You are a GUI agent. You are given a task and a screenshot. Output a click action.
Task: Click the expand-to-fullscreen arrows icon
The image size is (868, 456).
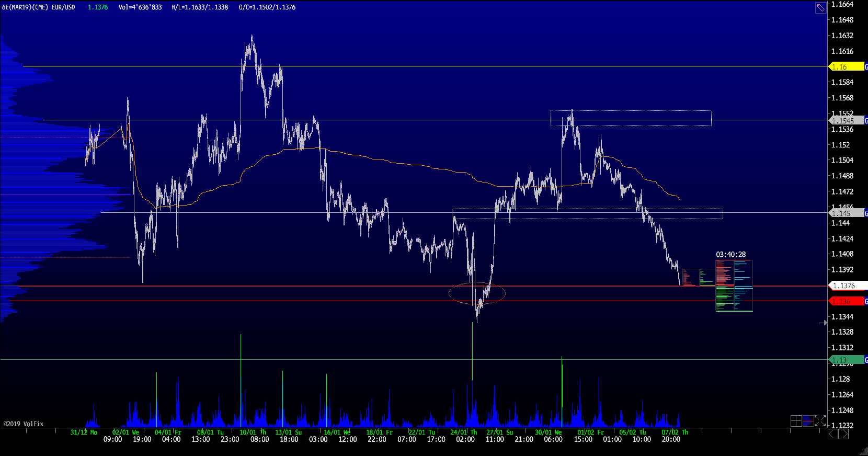coord(820,421)
